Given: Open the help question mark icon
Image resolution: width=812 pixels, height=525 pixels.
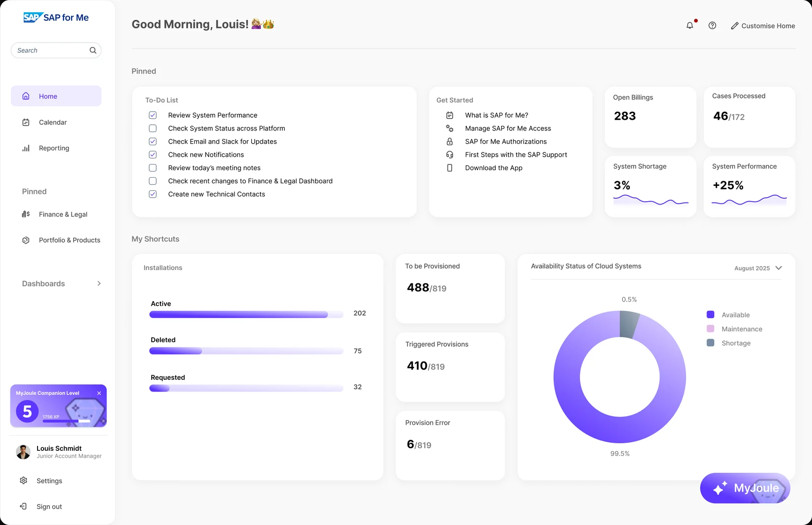Looking at the screenshot, I should pos(713,25).
